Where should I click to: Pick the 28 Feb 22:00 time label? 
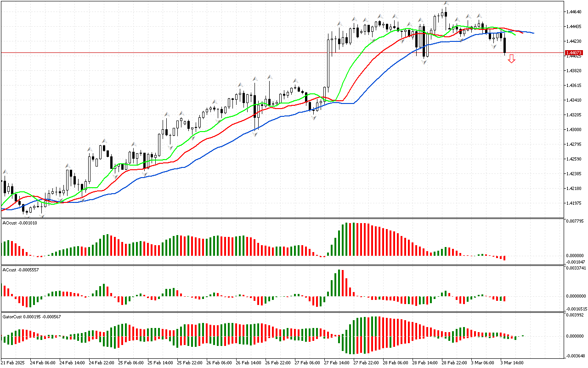point(455,362)
